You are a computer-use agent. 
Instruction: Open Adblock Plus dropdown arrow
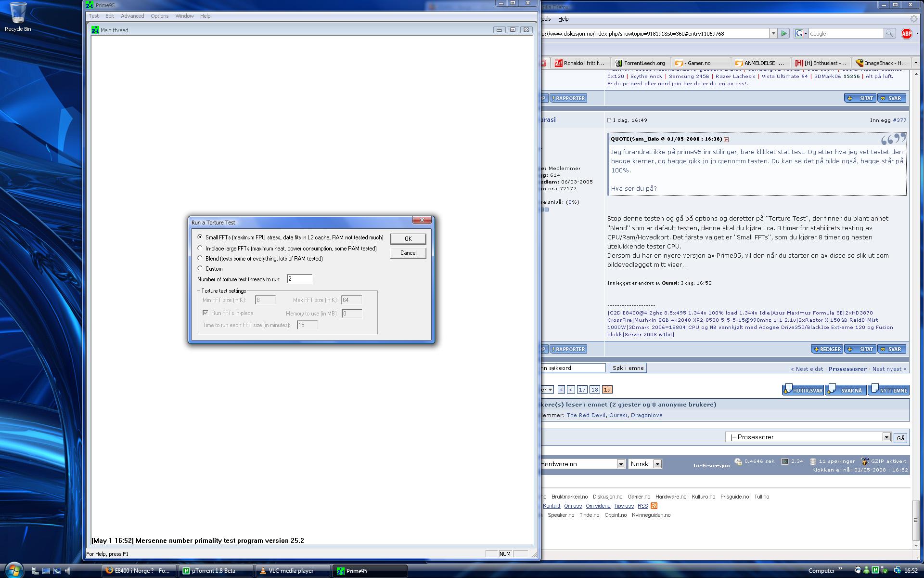tap(917, 33)
